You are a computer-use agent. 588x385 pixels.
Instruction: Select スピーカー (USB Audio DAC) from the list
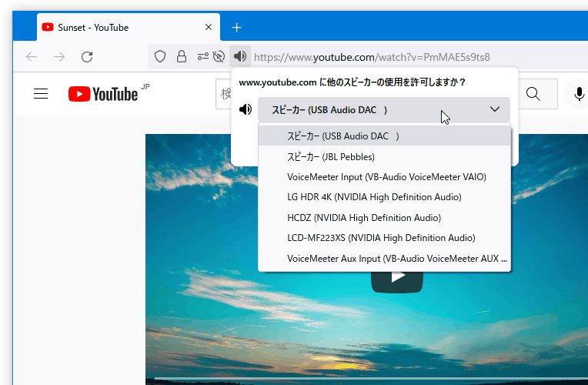point(384,136)
